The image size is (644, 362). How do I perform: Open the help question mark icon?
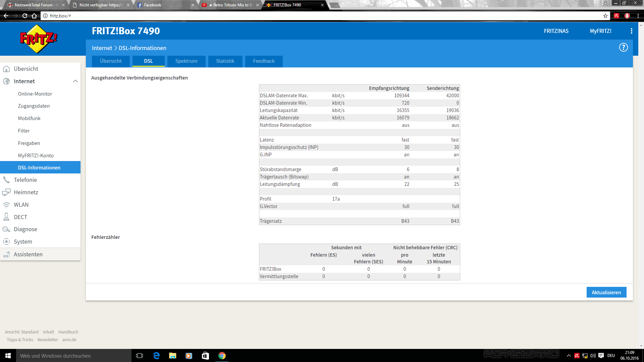623,48
